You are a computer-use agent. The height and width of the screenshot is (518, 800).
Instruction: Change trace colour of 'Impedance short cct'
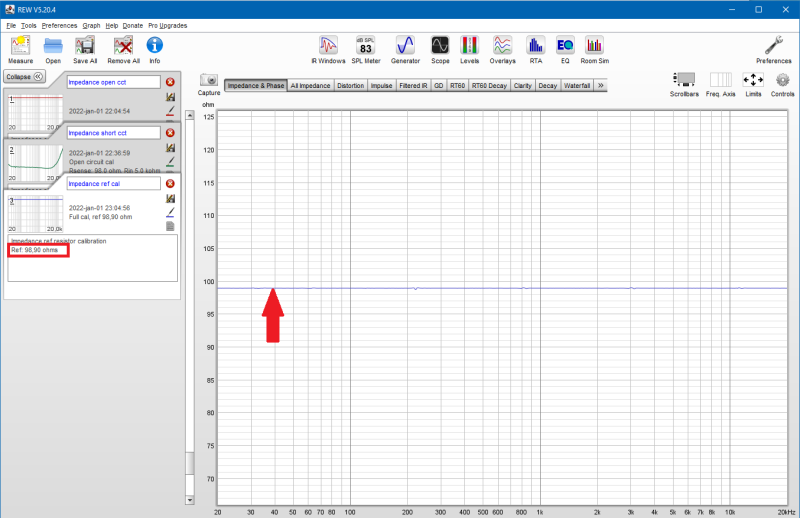coord(170,162)
